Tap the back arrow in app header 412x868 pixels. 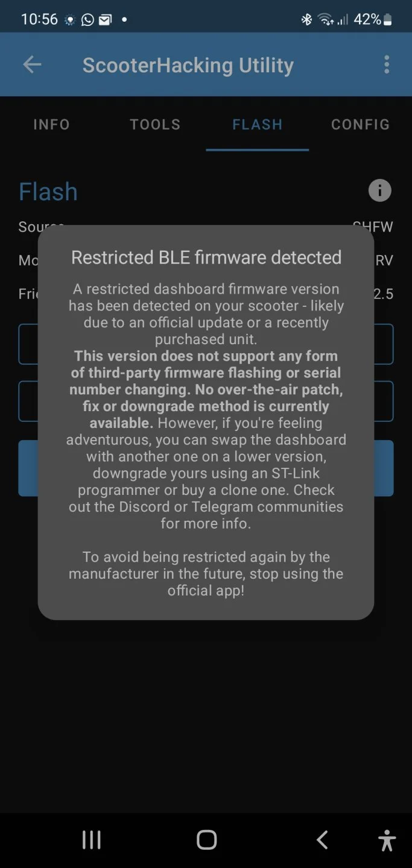[32, 64]
